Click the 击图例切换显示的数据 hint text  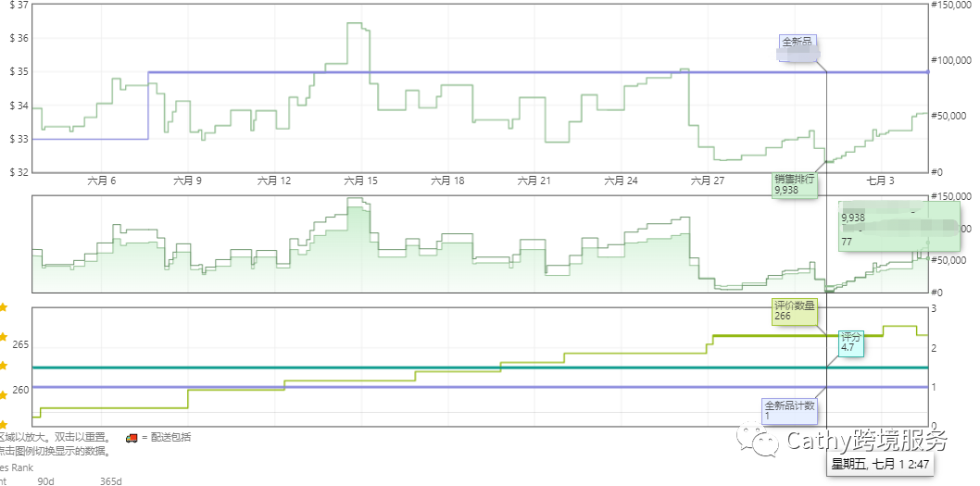[x=55, y=451]
